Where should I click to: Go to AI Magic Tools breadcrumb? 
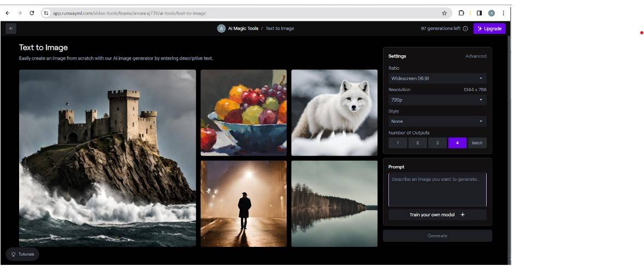coord(243,28)
